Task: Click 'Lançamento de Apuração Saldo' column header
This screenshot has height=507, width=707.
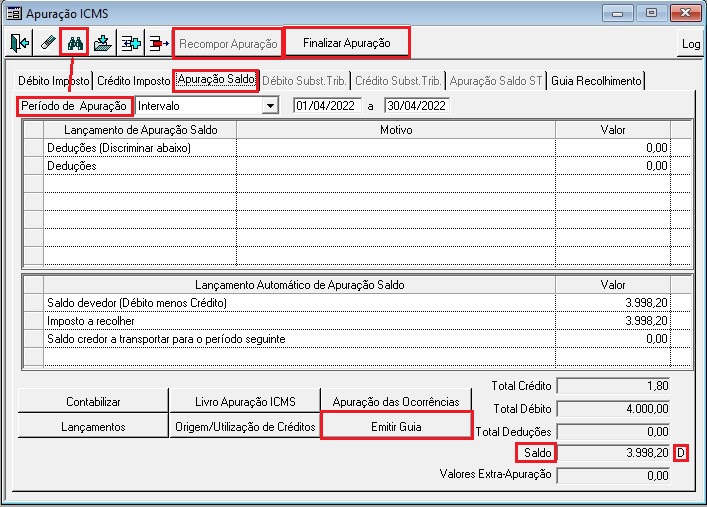Action: [140, 130]
